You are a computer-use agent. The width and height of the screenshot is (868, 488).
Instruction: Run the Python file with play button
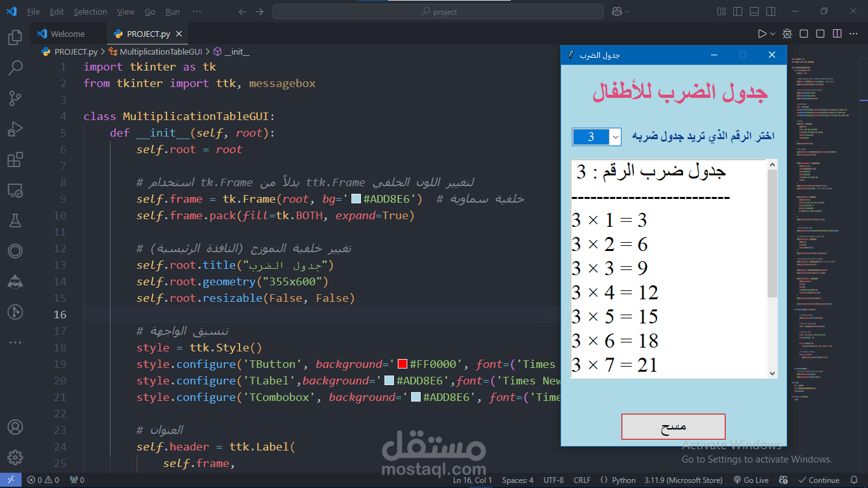click(762, 34)
